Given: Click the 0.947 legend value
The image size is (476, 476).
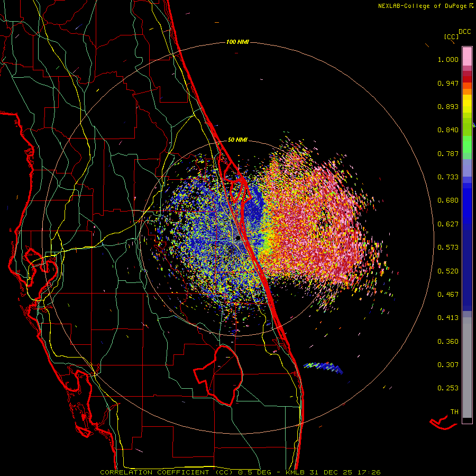Looking at the screenshot, I should 448,83.
